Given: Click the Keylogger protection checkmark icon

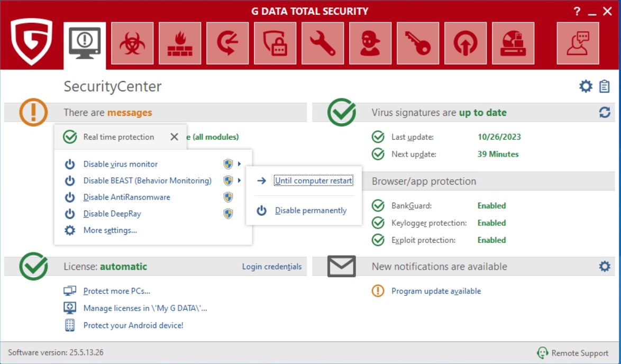Looking at the screenshot, I should [378, 223].
